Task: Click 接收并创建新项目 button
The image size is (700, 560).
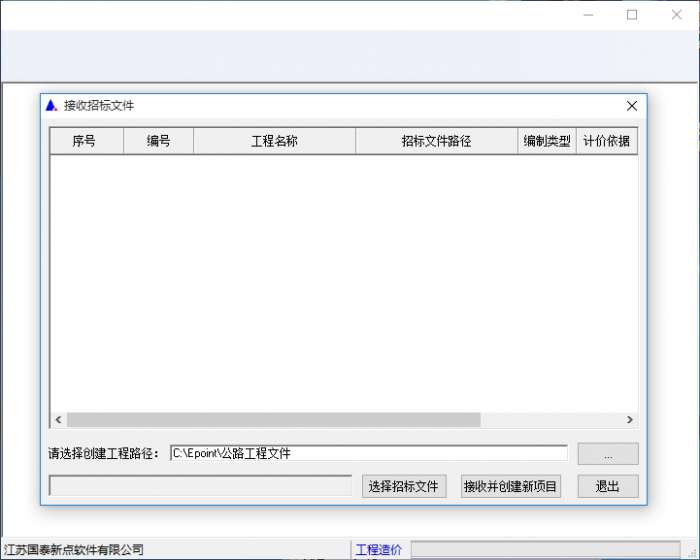Action: point(510,486)
